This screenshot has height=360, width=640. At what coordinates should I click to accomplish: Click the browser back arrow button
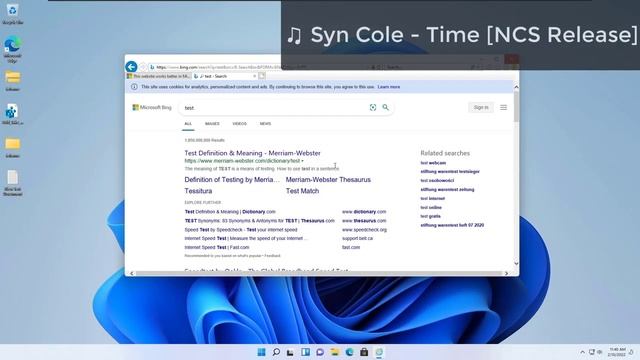point(131,67)
